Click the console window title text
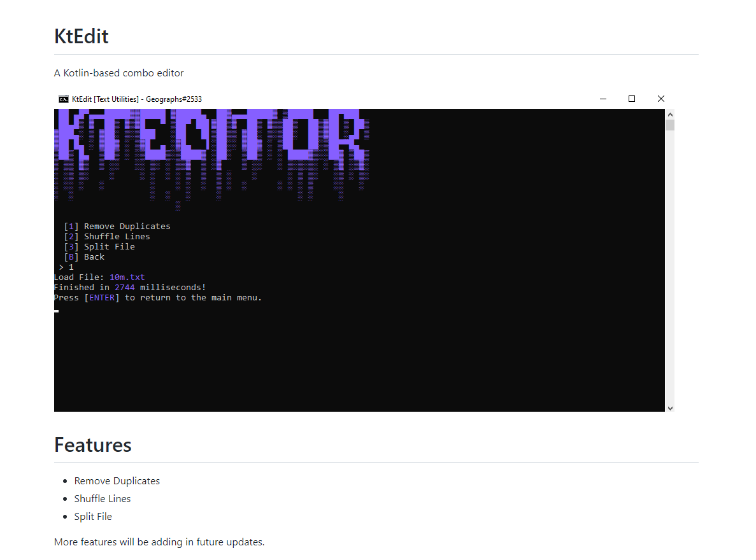This screenshot has height=560, width=756. pyautogui.click(x=137, y=99)
